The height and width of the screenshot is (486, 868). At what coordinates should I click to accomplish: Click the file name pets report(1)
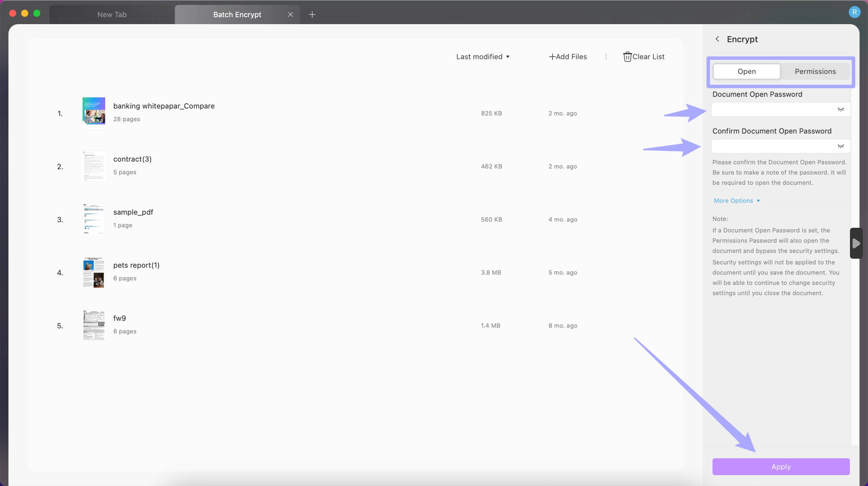(136, 265)
